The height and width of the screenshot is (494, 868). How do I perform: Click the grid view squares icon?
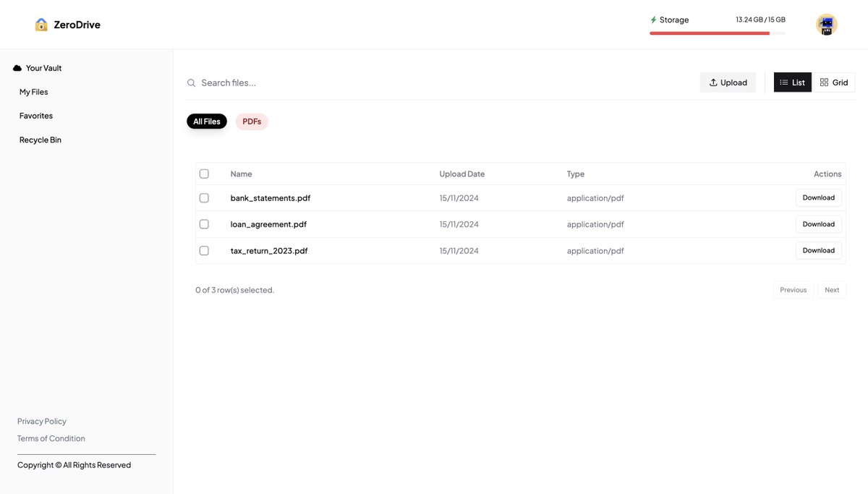click(x=824, y=82)
